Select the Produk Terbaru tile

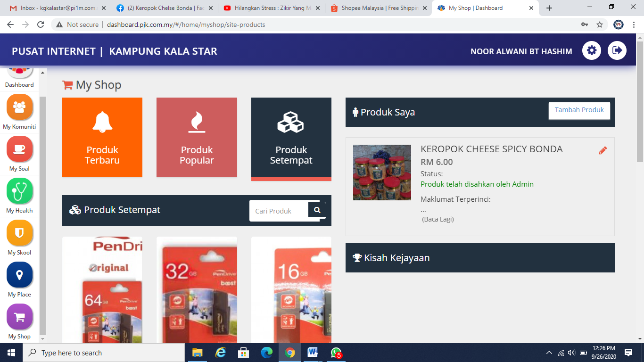[102, 137]
